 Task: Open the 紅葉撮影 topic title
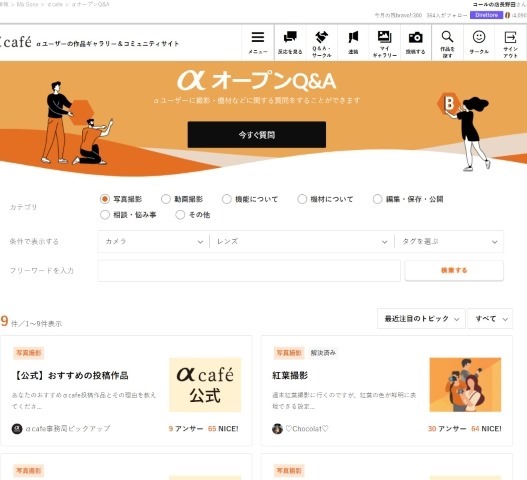pos(290,375)
